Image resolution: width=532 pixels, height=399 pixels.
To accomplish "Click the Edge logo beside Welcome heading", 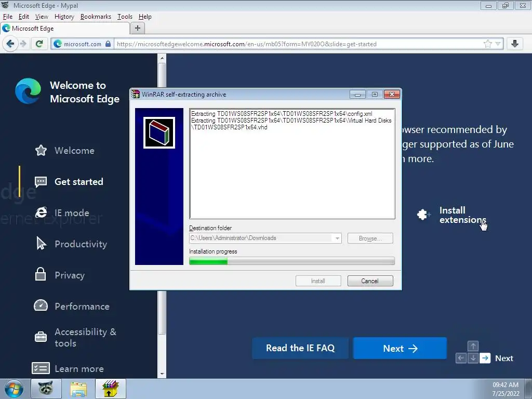I will coord(28,91).
